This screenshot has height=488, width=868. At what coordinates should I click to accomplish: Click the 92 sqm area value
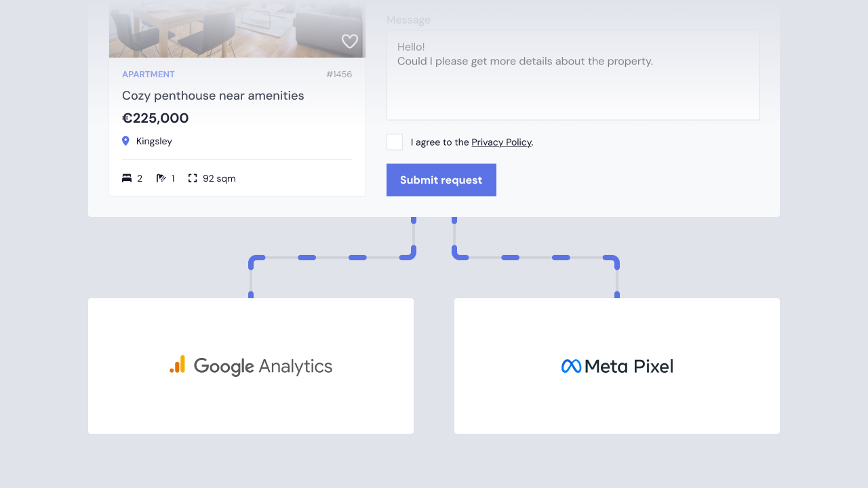(x=219, y=179)
